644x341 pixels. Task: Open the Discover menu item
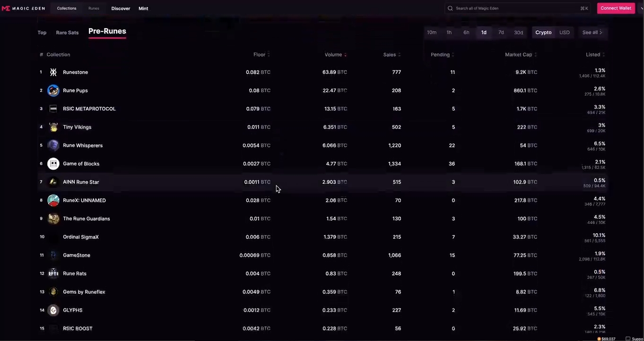click(x=121, y=9)
